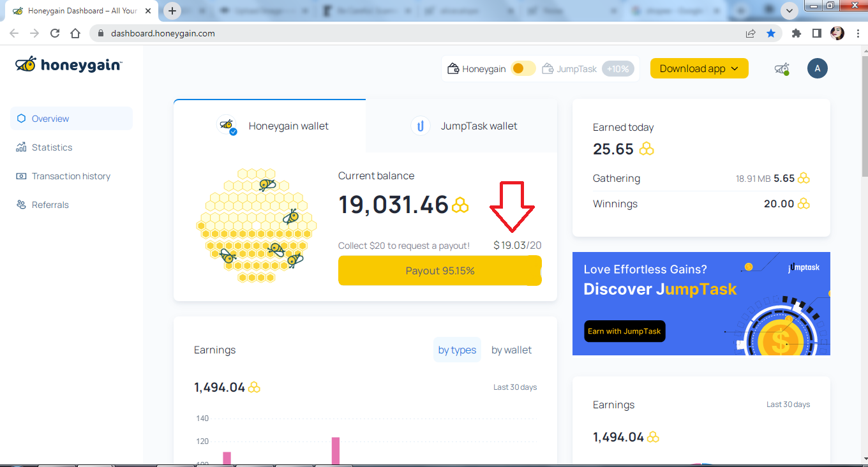Click the Discover JumpTask banner headline

tap(660, 289)
